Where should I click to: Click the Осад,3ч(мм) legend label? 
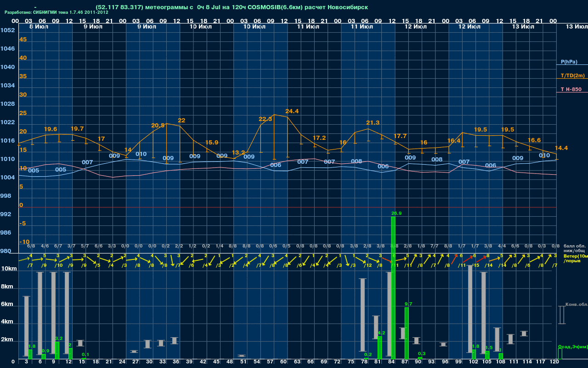(573, 346)
